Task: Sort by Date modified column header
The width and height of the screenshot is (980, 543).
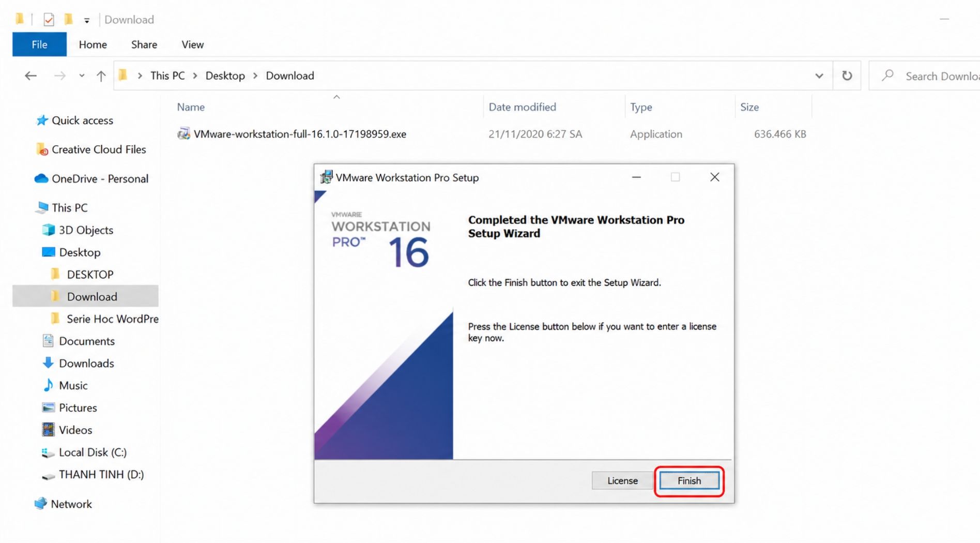Action: pos(522,107)
